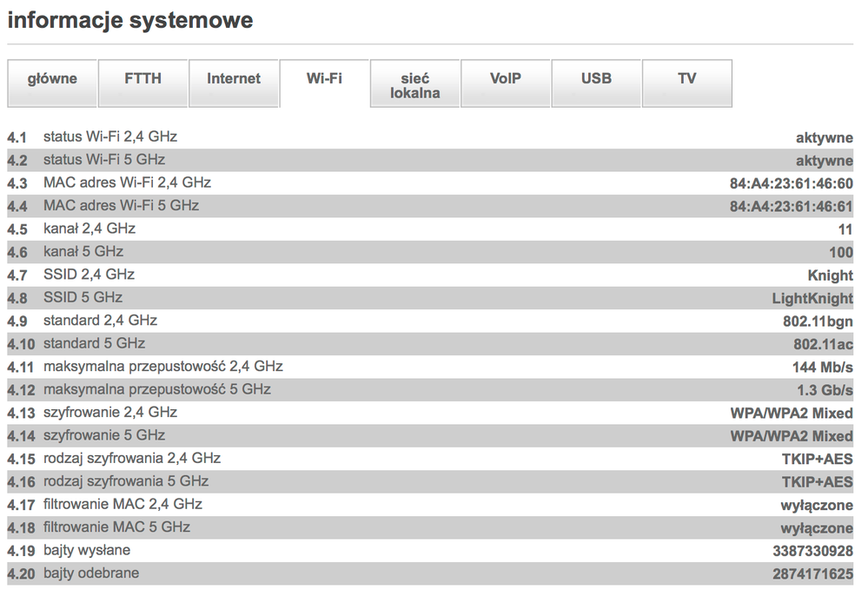Click the 1.3 Gb/s throughput value
This screenshot has height=596, width=868.
[825, 391]
